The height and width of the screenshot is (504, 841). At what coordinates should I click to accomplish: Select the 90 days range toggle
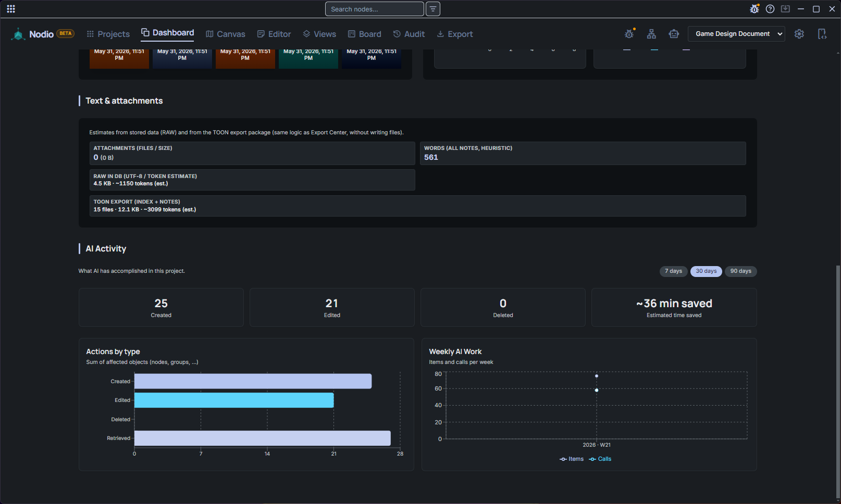coord(740,271)
